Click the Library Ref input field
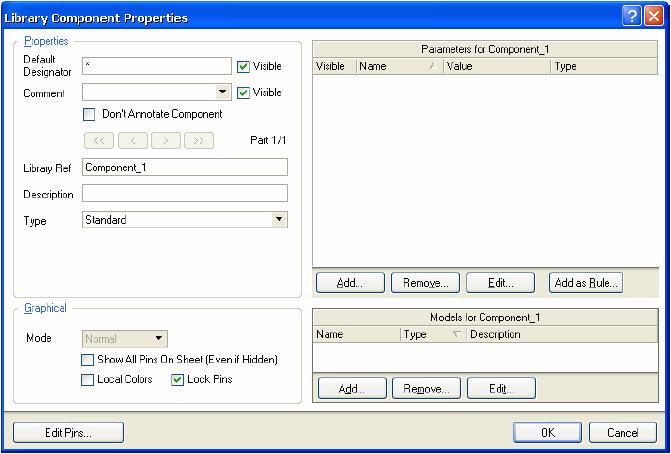Image resolution: width=671 pixels, height=454 pixels. click(185, 168)
